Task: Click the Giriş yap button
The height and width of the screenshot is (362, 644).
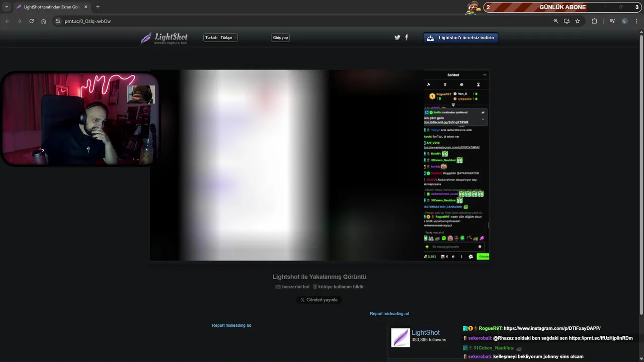Action: (x=280, y=38)
